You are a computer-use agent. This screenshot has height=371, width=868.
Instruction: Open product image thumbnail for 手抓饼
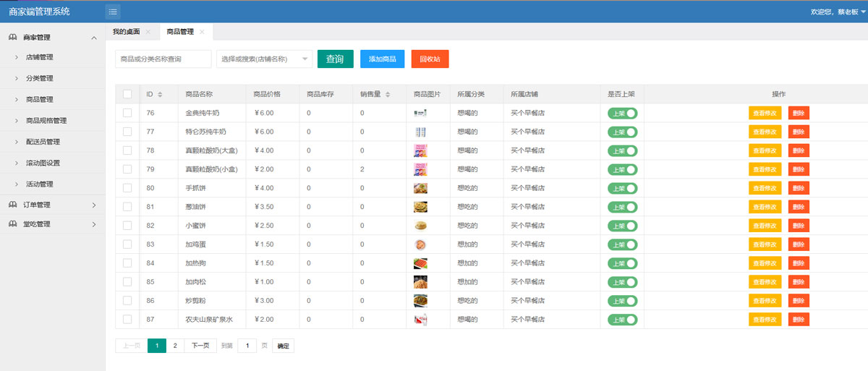click(x=420, y=188)
